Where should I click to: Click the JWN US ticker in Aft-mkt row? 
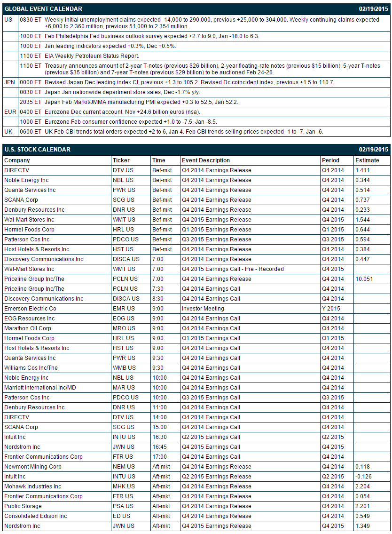(x=124, y=526)
